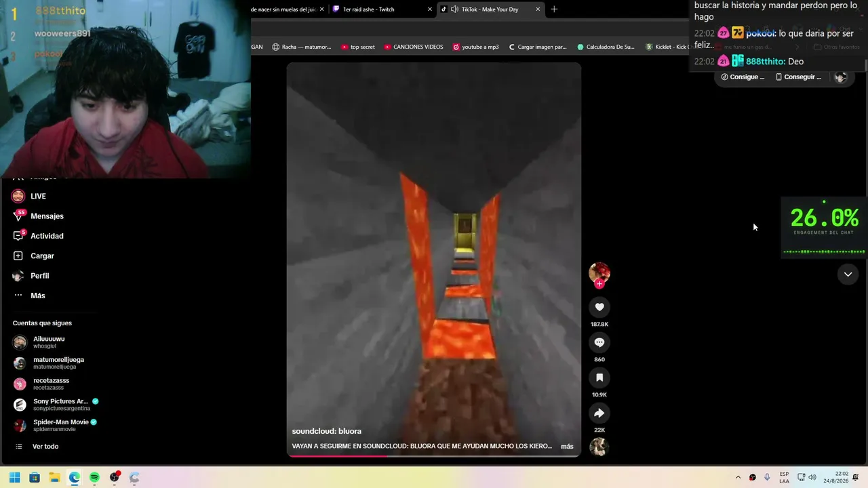Open Microsoft Store from taskbar
868x488 pixels.
(35, 477)
